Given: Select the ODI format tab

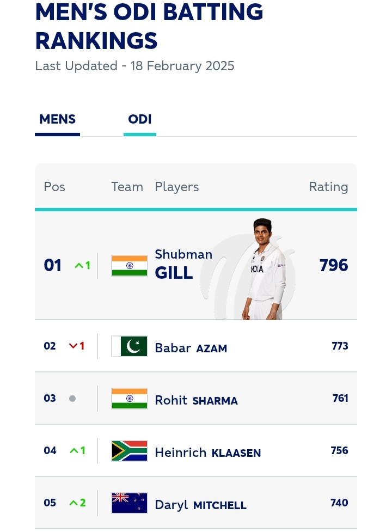Looking at the screenshot, I should coord(140,119).
